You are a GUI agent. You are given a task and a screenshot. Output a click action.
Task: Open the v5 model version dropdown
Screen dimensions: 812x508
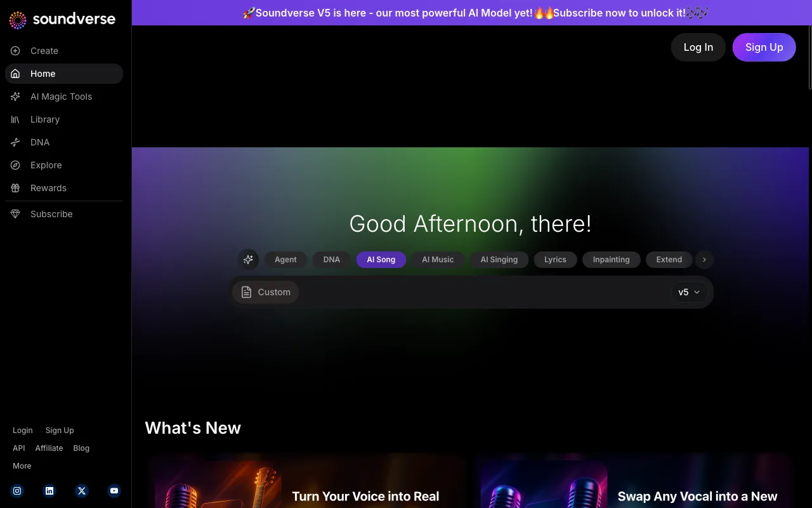coord(689,292)
